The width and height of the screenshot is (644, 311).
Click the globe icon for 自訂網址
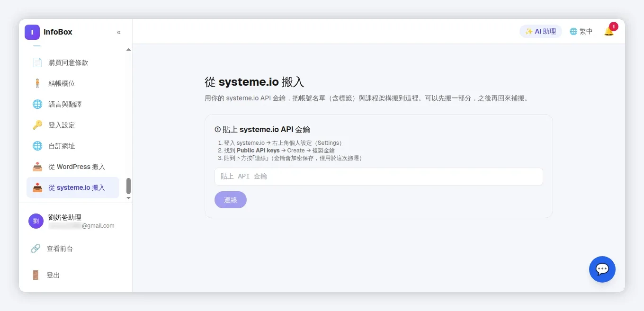click(37, 146)
